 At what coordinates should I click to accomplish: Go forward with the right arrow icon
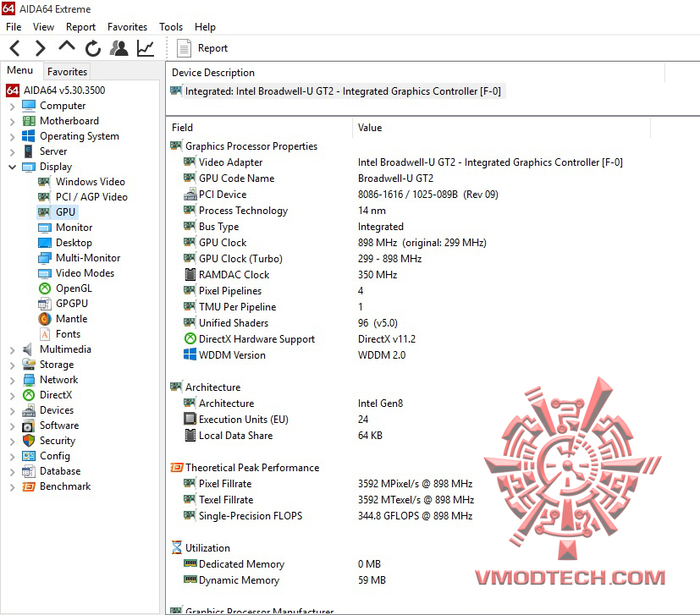click(40, 48)
